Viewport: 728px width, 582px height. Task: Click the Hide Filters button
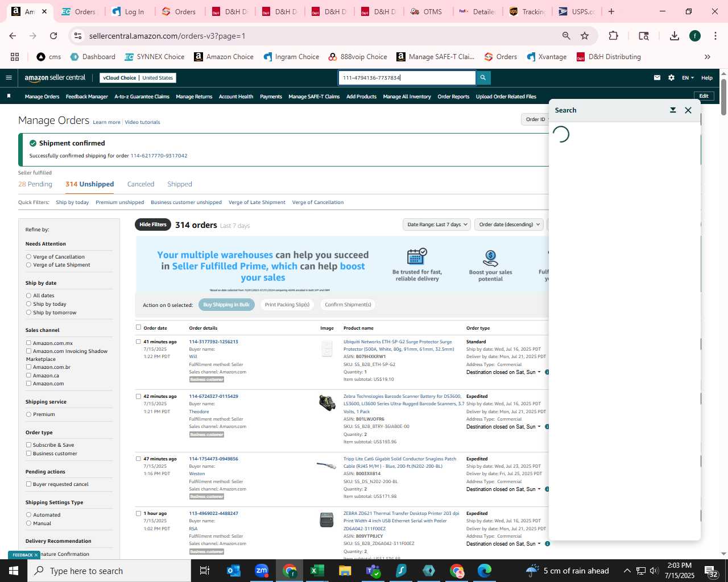point(153,225)
